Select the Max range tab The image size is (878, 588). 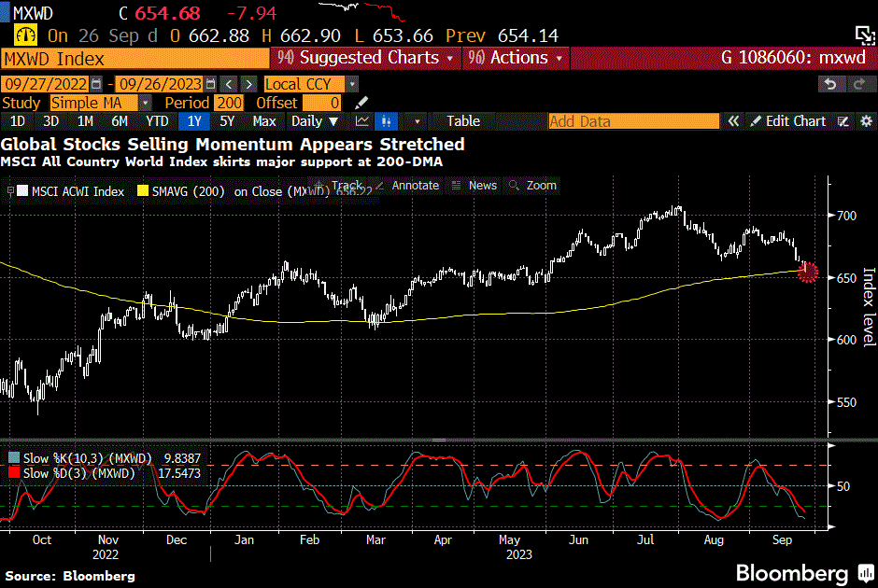tap(264, 120)
